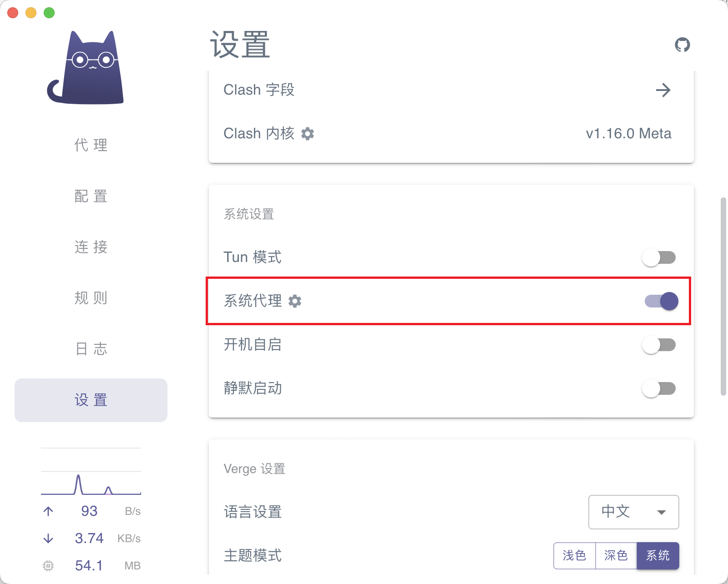Click the upload speed arrow icon

48,511
